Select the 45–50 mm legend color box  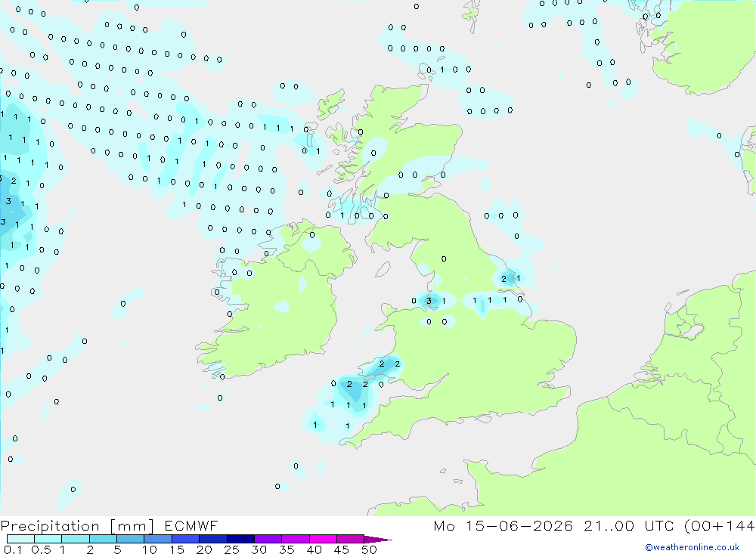coord(350,539)
